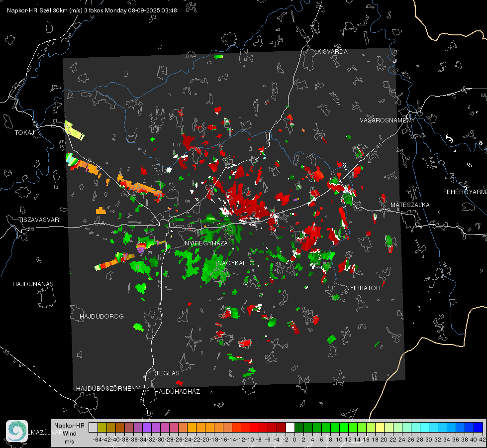
Task: Click the HAJDÚNÁNÁS town label
Action: coord(33,284)
